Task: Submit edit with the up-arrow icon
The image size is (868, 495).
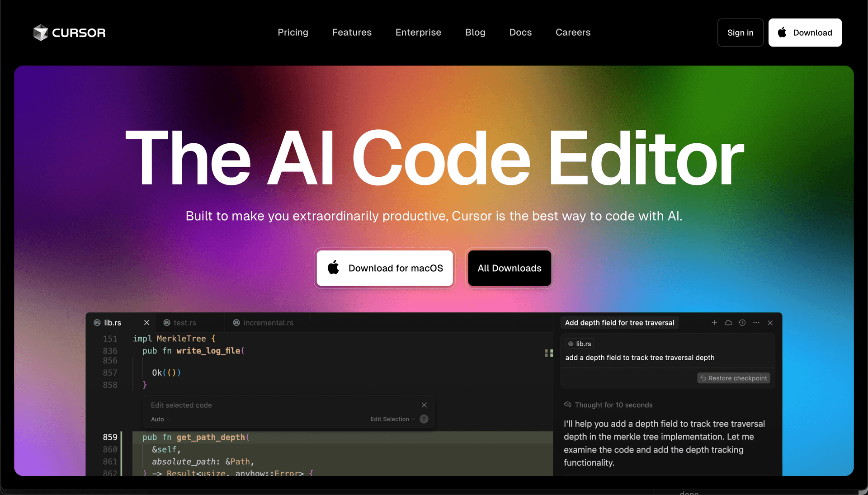Action: pos(424,419)
